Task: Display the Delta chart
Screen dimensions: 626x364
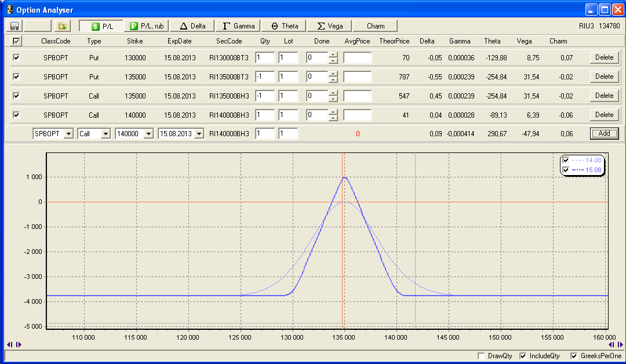Action: point(193,26)
